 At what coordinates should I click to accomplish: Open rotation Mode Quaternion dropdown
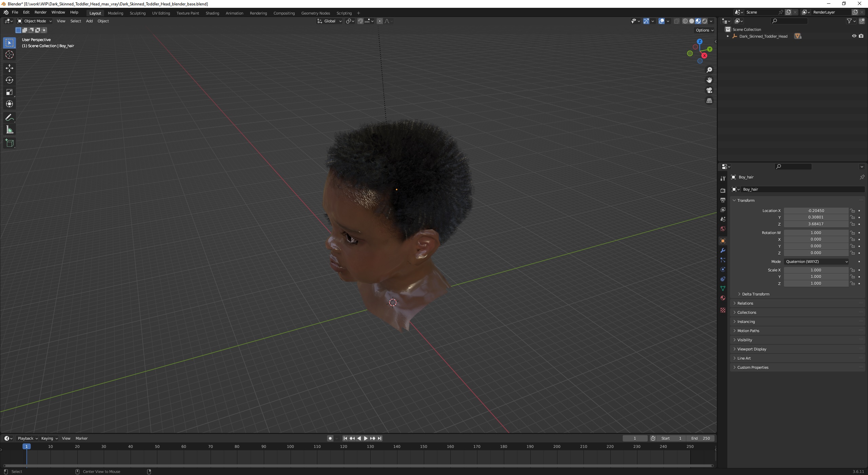[x=816, y=262]
